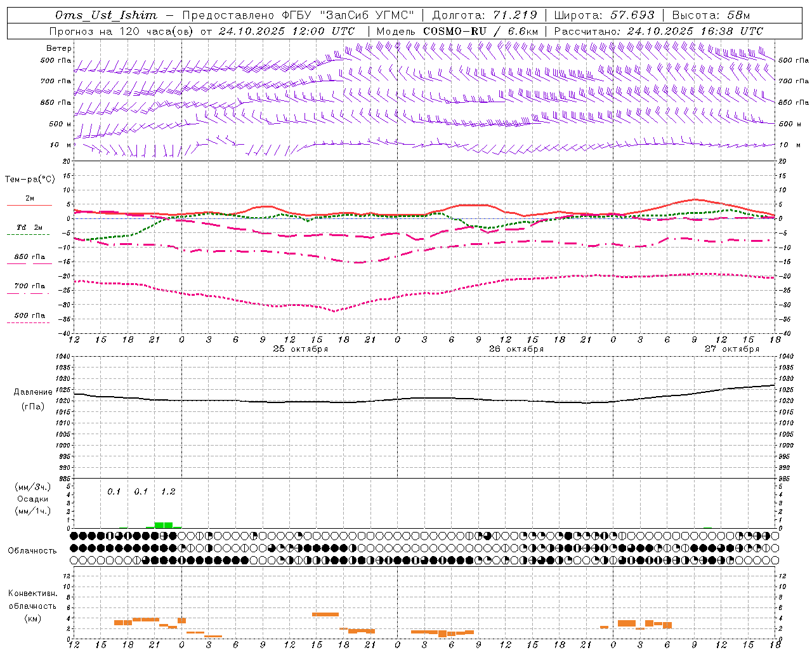Click the 26 октября date label
The width and height of the screenshot is (812, 650).
coord(516,348)
